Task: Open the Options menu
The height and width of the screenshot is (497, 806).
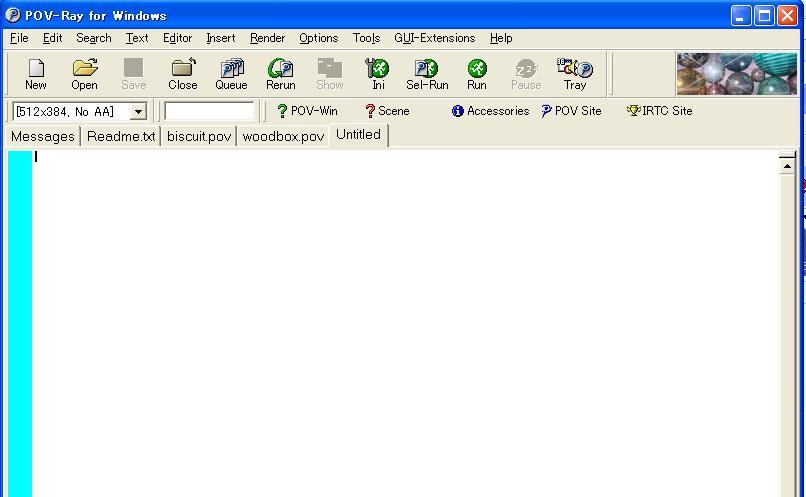Action: tap(319, 38)
